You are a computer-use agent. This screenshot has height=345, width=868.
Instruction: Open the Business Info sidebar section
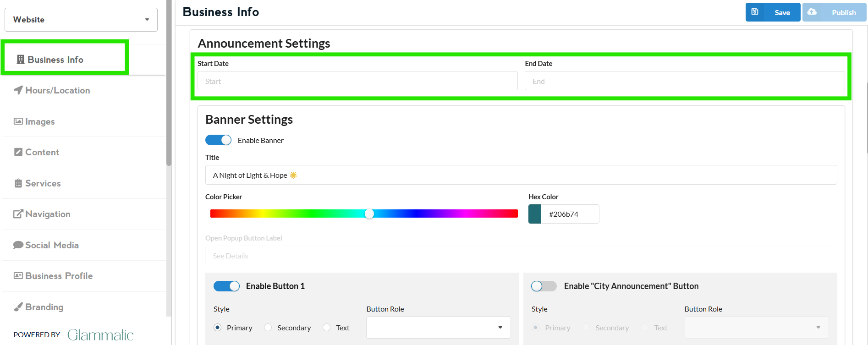(55, 60)
